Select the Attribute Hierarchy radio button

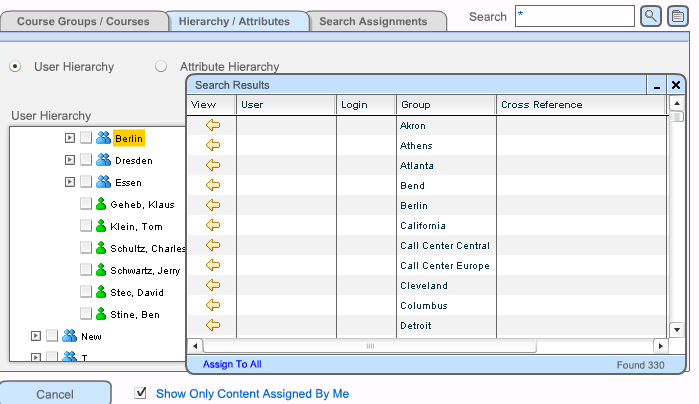coord(161,67)
